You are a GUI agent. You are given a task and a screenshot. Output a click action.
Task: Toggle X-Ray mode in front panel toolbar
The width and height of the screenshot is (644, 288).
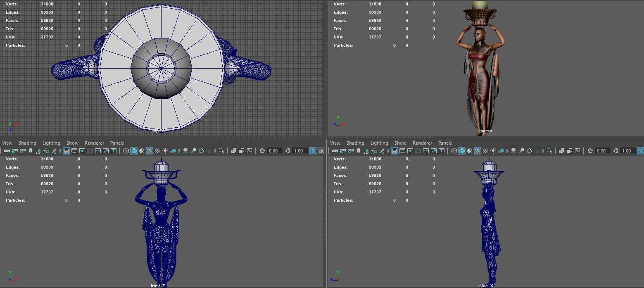point(234,151)
